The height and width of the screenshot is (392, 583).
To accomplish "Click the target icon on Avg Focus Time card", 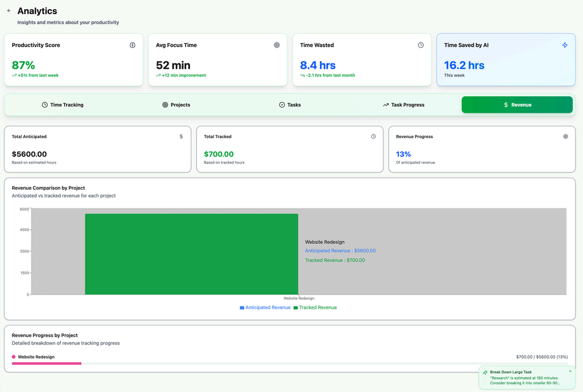I will 276,45.
